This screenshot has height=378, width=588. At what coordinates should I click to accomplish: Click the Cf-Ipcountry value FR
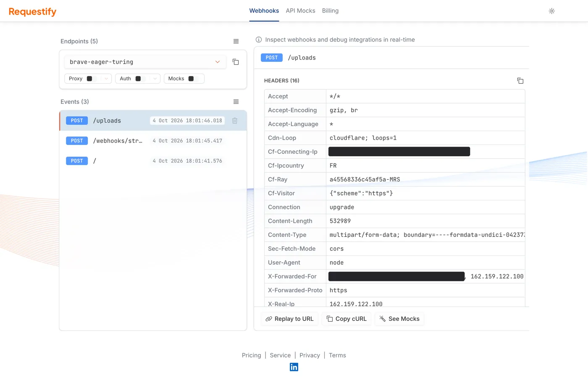pyautogui.click(x=333, y=165)
